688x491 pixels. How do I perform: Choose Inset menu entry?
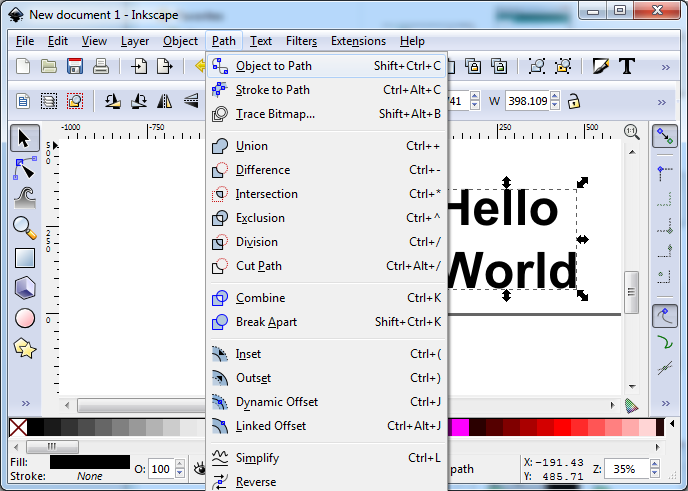coord(326,354)
